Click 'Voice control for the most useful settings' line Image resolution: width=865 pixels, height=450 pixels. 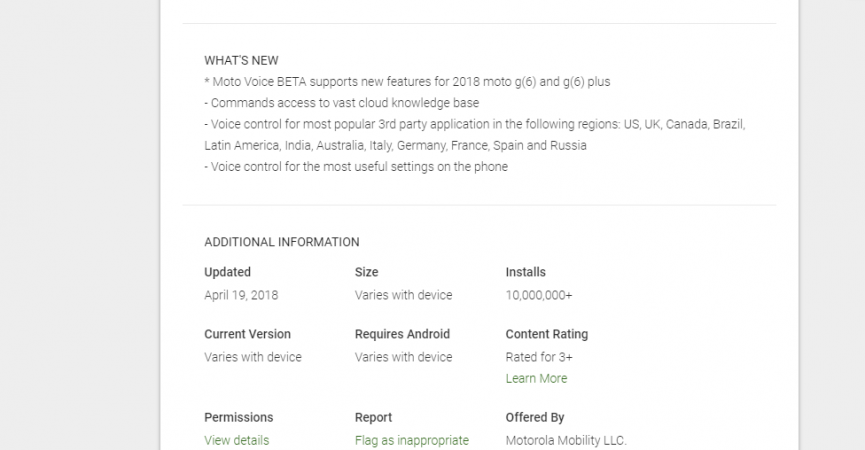[x=356, y=167]
